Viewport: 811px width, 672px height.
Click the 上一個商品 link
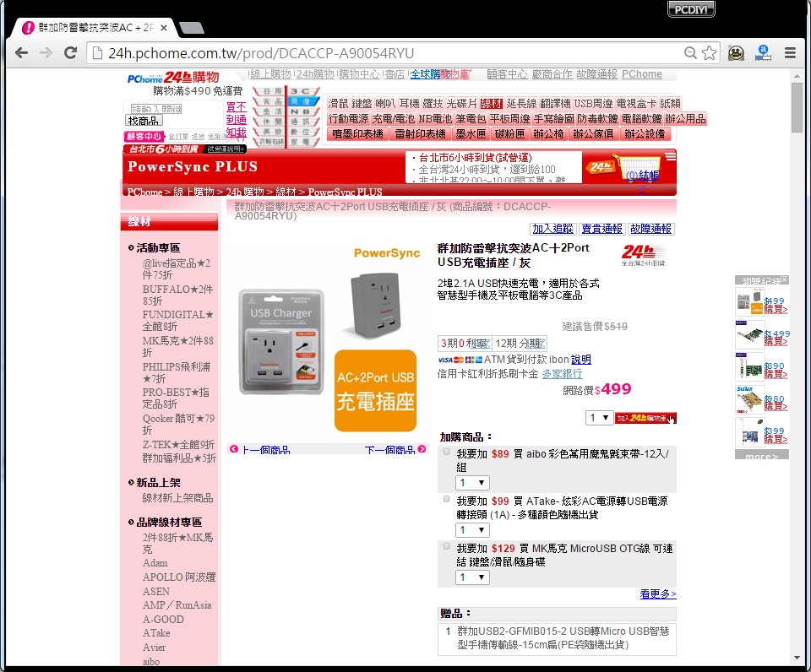pos(266,449)
